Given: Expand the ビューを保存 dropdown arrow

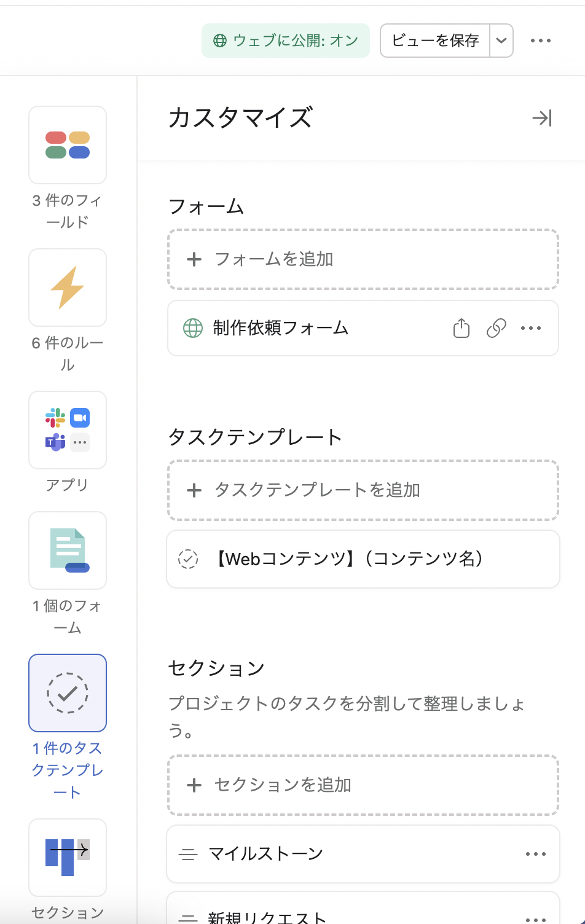Looking at the screenshot, I should pos(501,41).
